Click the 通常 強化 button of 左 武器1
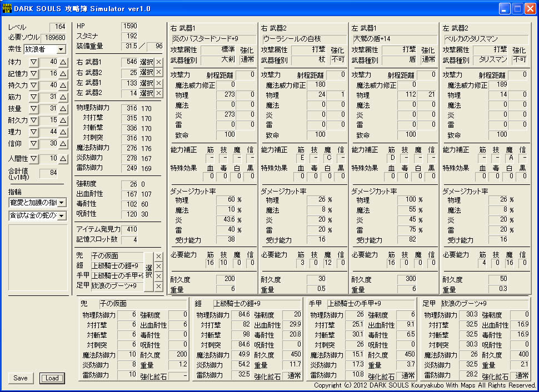This screenshot has height=392, width=539. 428,59
